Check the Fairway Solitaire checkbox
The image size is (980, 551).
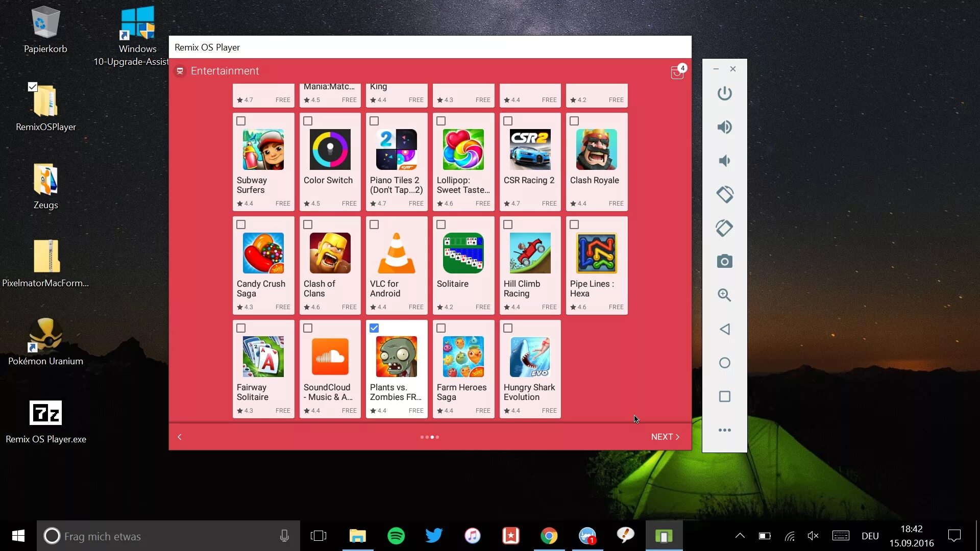click(x=241, y=328)
